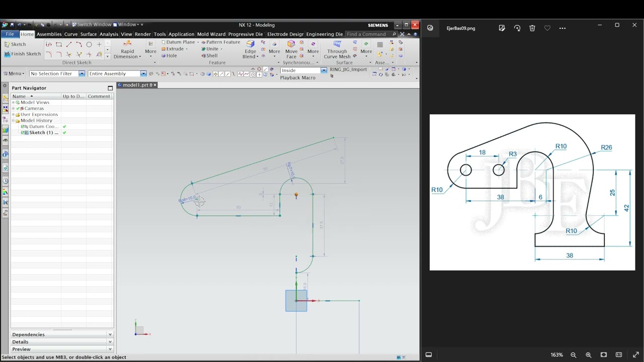This screenshot has height=362, width=644.
Task: Click the Hole button
Action: 169,55
